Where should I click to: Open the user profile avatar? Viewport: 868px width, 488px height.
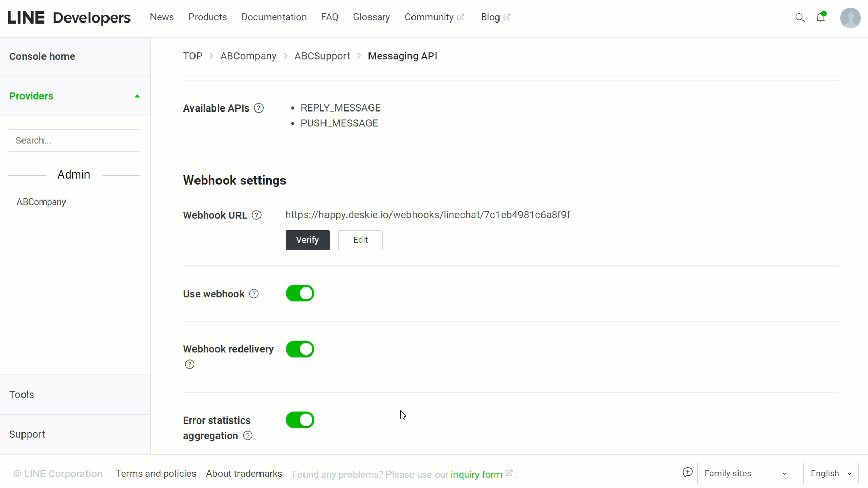(850, 18)
